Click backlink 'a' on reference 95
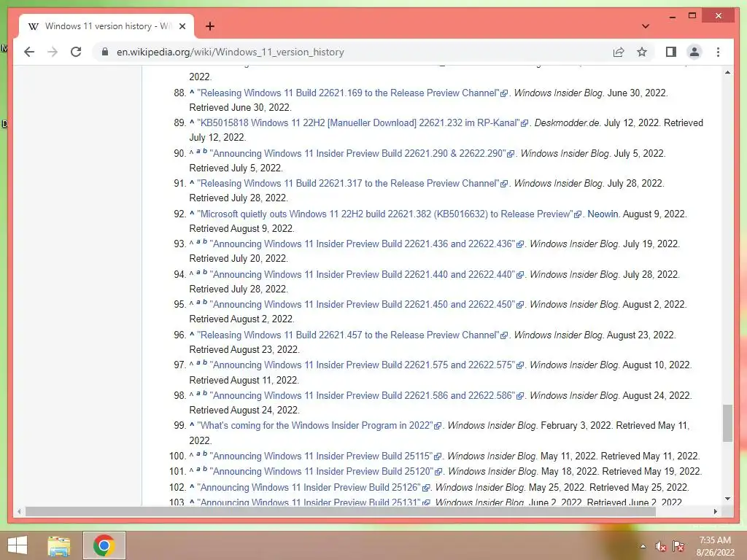The height and width of the screenshot is (560, 747). [x=198, y=302]
